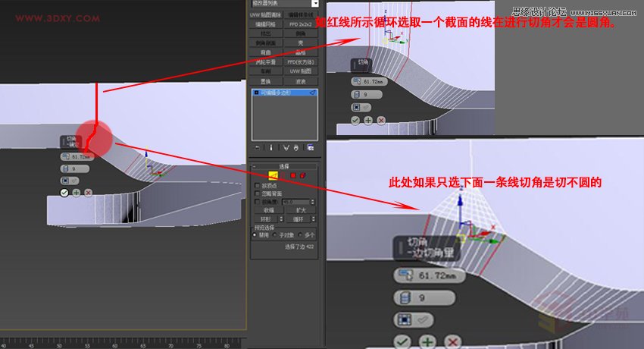Toggle open chamfer option in top-right inset
Viewport: 644px width, 349px height.
[361, 107]
